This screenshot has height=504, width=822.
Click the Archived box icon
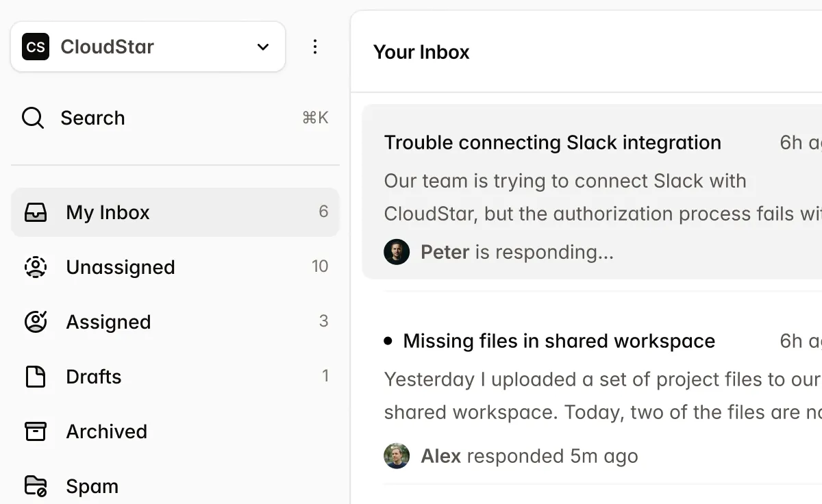36,431
